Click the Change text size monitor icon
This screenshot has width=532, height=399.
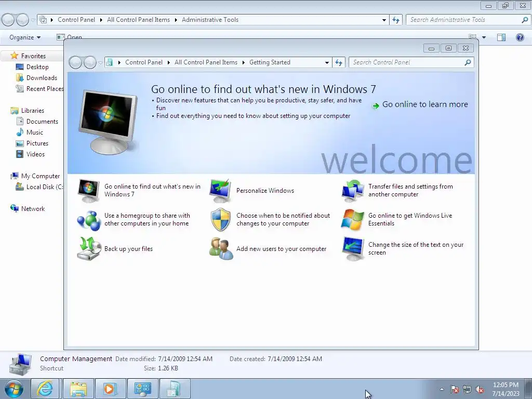[x=353, y=249]
